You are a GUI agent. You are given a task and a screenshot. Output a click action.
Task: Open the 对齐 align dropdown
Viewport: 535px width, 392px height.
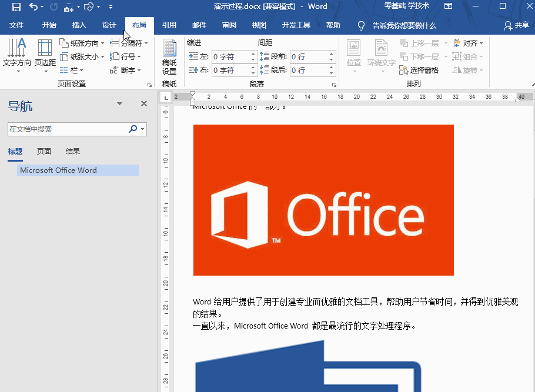468,43
